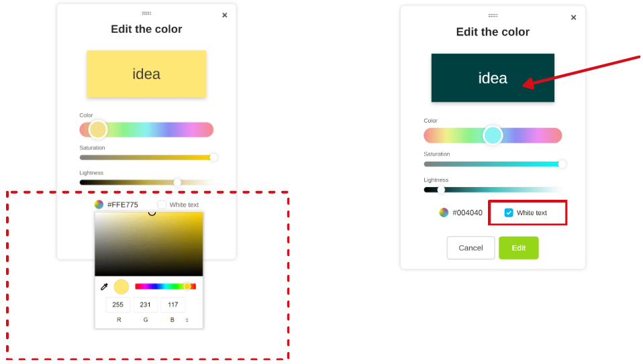Click the right dialog Lightness slider handle
This screenshot has height=364, width=643.
(441, 190)
